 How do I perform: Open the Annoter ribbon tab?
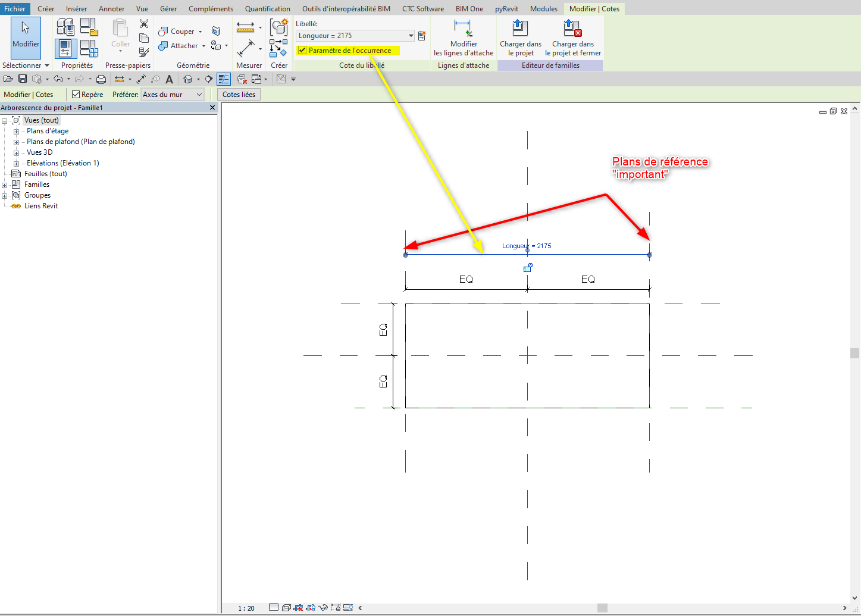click(111, 9)
